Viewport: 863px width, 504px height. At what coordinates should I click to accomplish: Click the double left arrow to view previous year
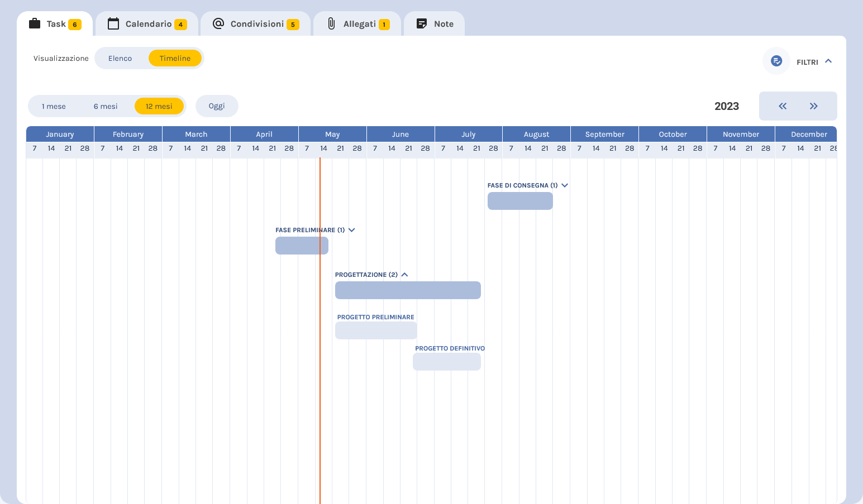tap(783, 106)
